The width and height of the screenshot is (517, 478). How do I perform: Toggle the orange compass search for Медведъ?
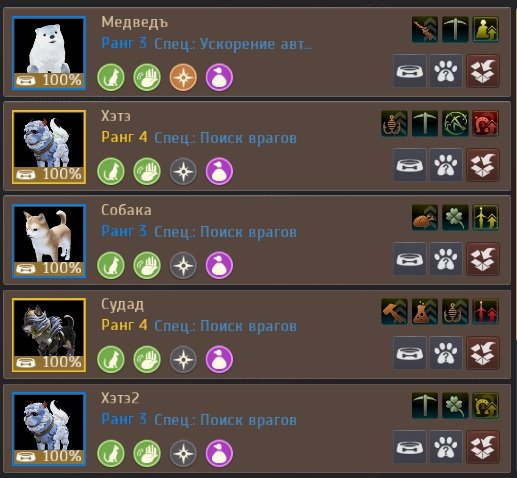coord(183,77)
